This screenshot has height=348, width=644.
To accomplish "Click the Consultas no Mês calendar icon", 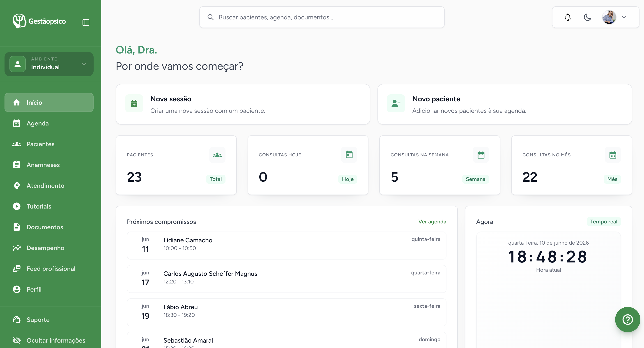I will coord(613,155).
